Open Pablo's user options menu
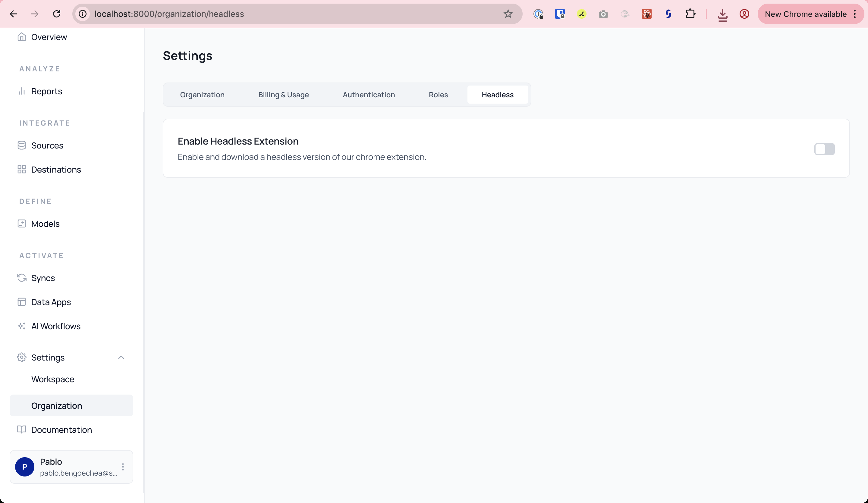The image size is (868, 503). pos(123,467)
